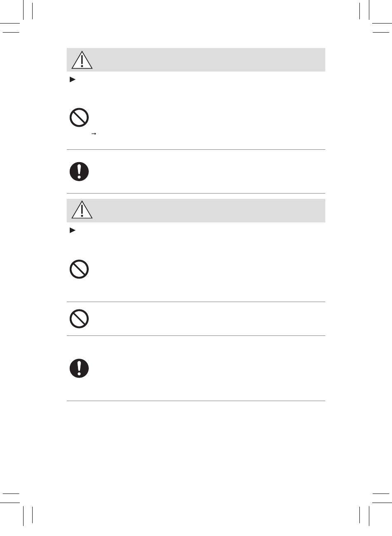
Task: Select the prohibition icon enclosed between two divider lines
Action: pos(79,319)
